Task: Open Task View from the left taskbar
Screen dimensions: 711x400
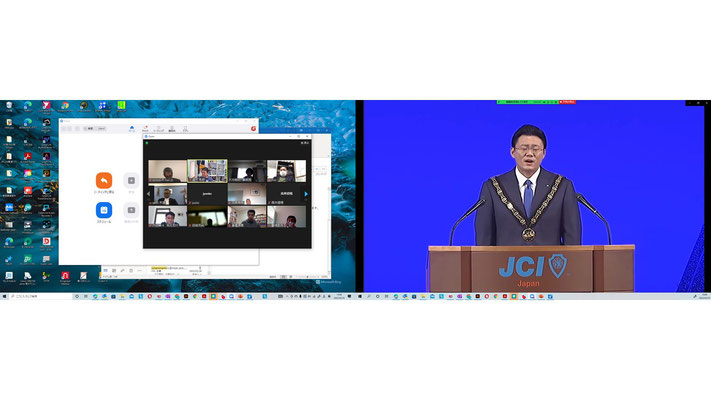Action: tap(86, 297)
